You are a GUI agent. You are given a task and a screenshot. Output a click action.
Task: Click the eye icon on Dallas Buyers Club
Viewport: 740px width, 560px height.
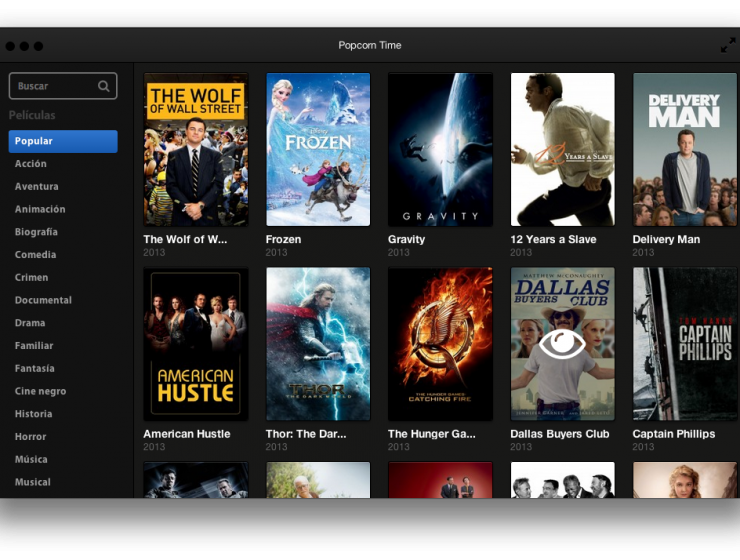pos(562,344)
